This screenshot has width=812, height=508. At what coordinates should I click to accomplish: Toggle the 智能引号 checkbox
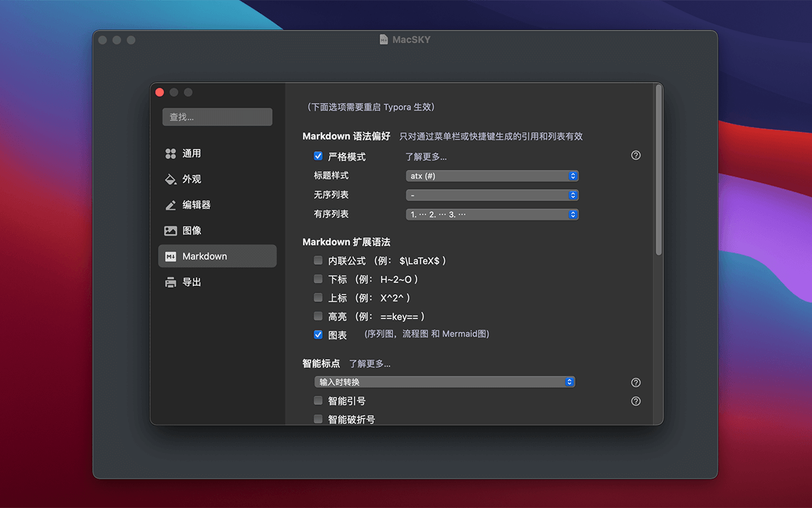tap(318, 400)
